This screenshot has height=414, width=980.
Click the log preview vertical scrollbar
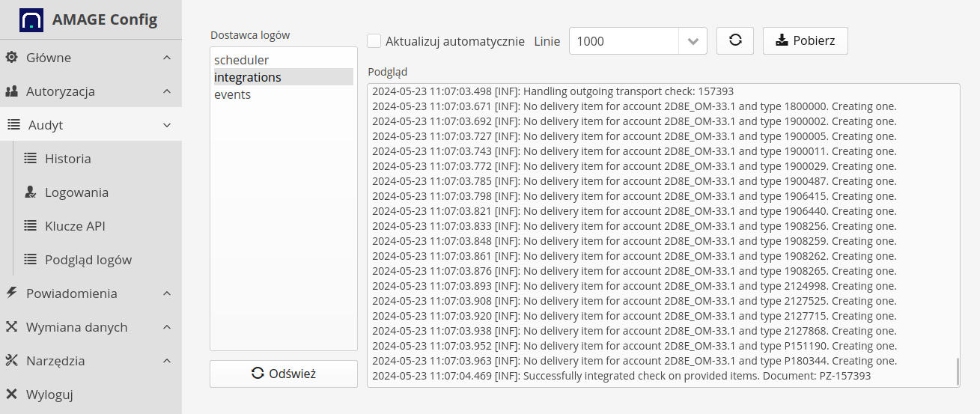tap(956, 371)
